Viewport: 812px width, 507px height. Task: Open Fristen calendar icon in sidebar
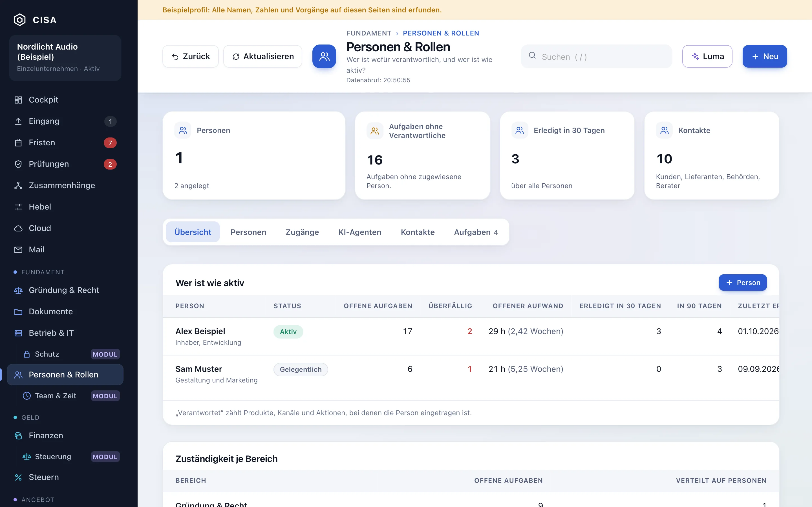18,143
